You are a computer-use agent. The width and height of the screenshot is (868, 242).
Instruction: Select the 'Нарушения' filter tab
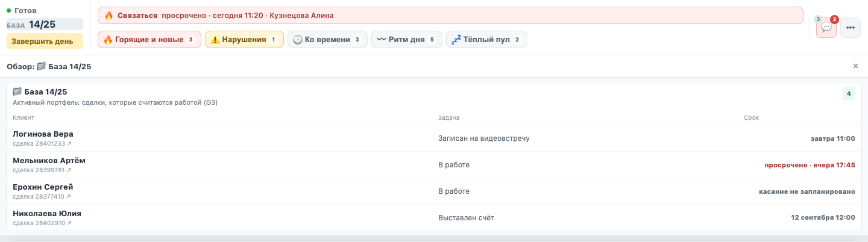[x=244, y=40]
